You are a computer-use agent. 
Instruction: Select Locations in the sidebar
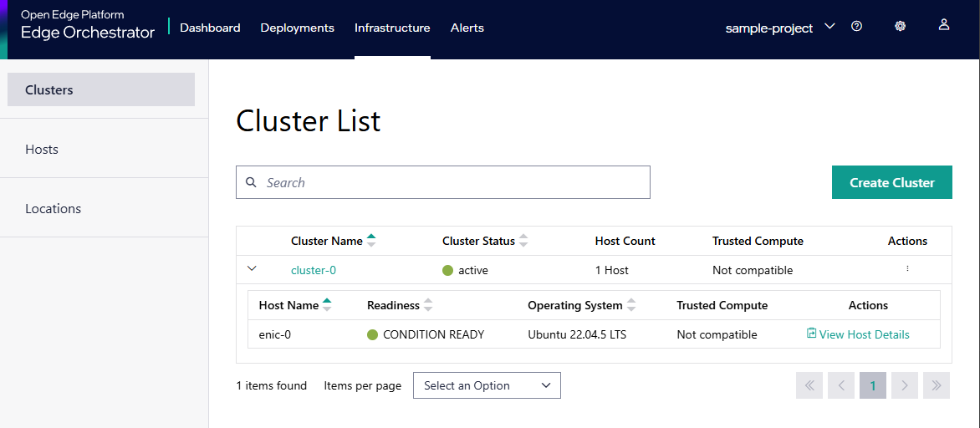click(x=53, y=208)
